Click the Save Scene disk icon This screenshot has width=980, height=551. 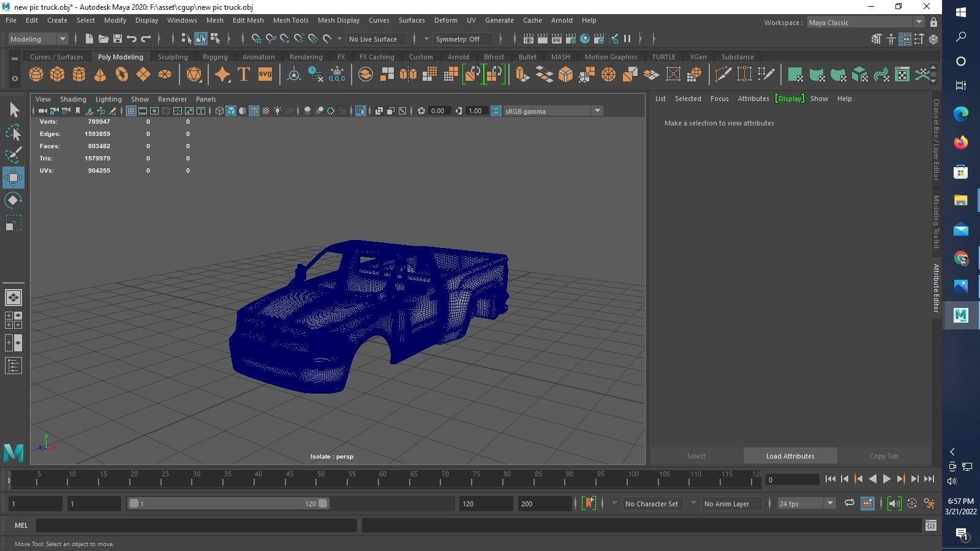[x=118, y=39]
